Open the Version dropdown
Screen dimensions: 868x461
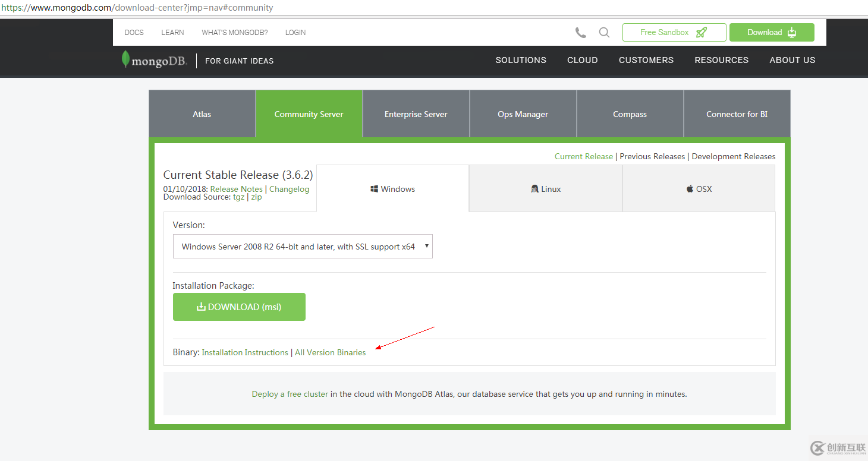pyautogui.click(x=303, y=247)
